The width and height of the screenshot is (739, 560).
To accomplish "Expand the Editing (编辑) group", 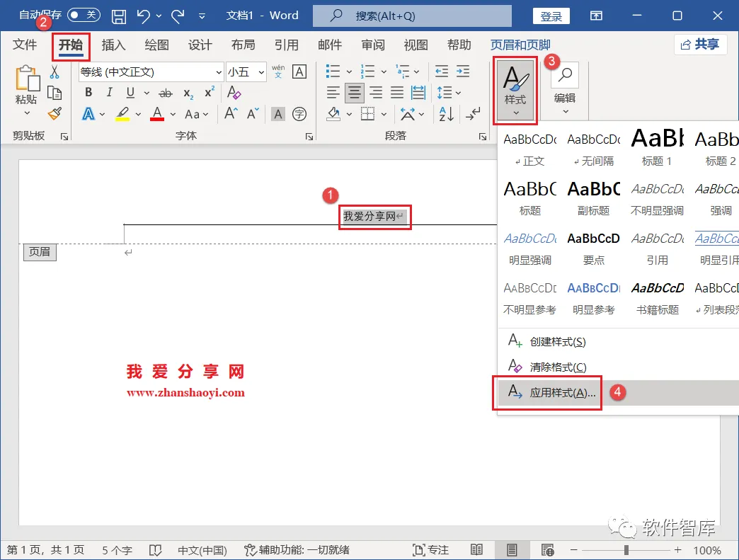I will [565, 91].
